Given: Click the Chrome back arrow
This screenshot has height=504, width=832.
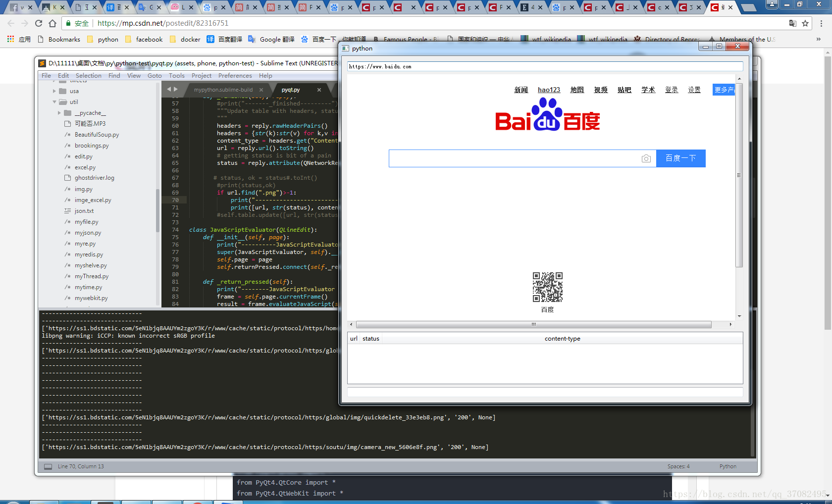Looking at the screenshot, I should pos(11,23).
